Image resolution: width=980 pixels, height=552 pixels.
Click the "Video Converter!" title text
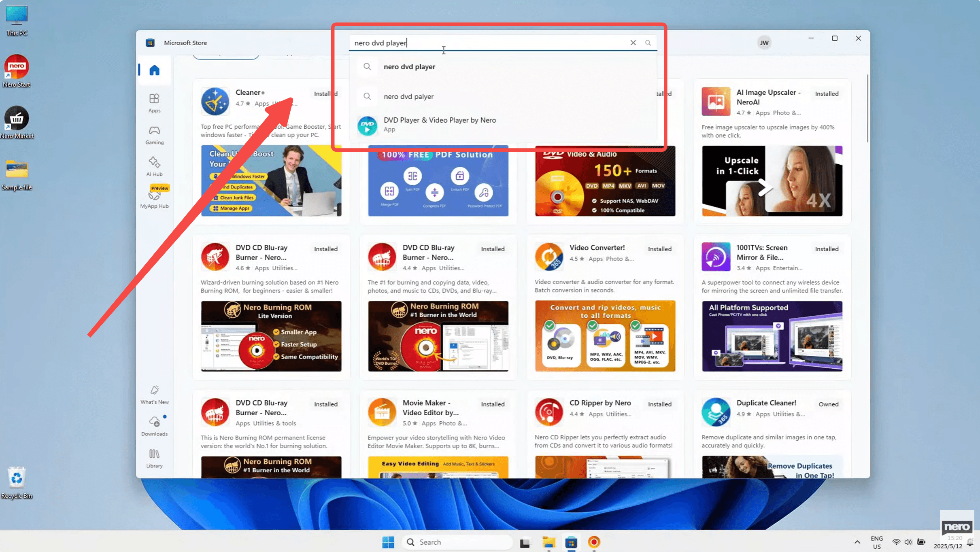coord(597,247)
